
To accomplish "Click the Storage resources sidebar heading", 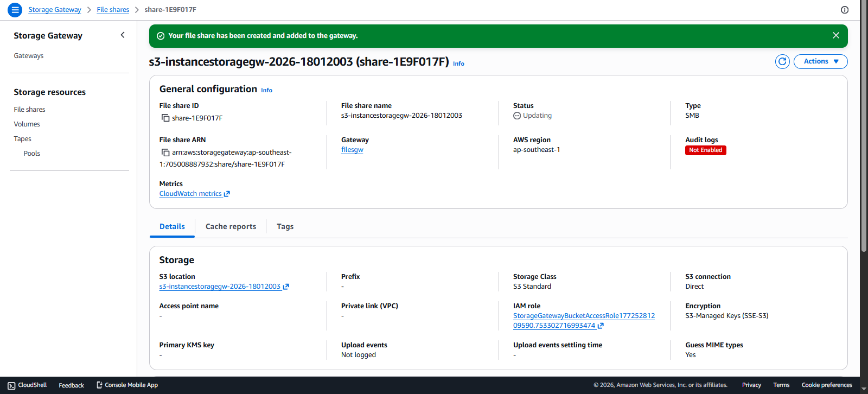I will [50, 92].
